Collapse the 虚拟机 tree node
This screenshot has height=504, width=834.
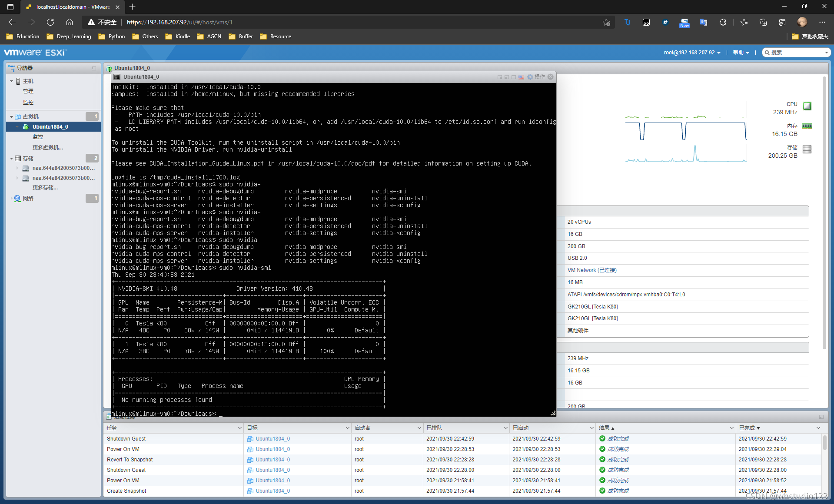click(x=12, y=116)
